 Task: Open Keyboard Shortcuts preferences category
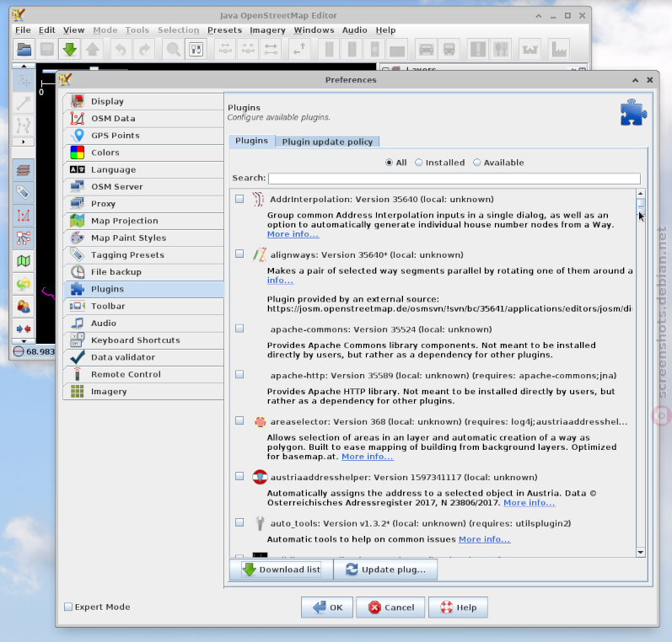pyautogui.click(x=143, y=340)
